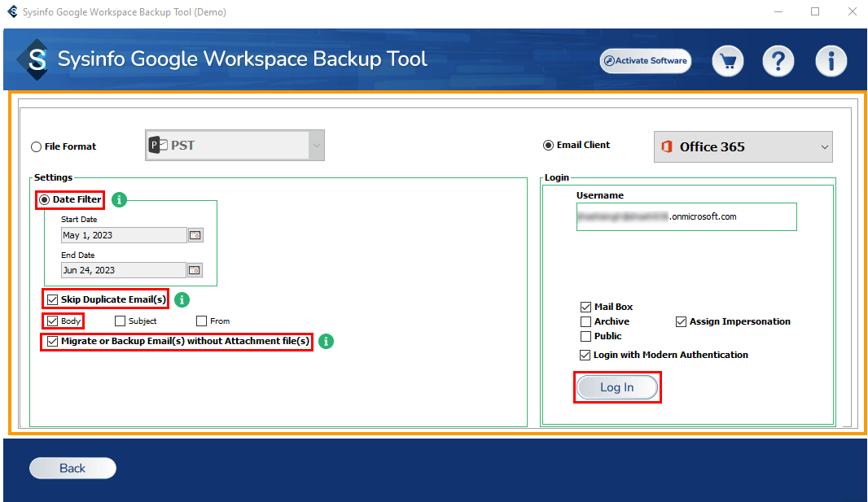Click the Username input field
This screenshot has height=502, width=868.
pyautogui.click(x=686, y=217)
